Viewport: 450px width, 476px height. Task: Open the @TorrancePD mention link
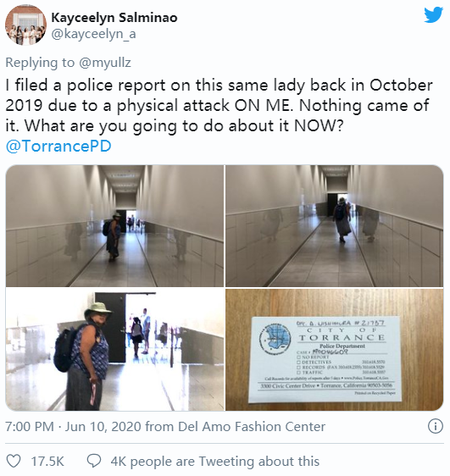(58, 146)
